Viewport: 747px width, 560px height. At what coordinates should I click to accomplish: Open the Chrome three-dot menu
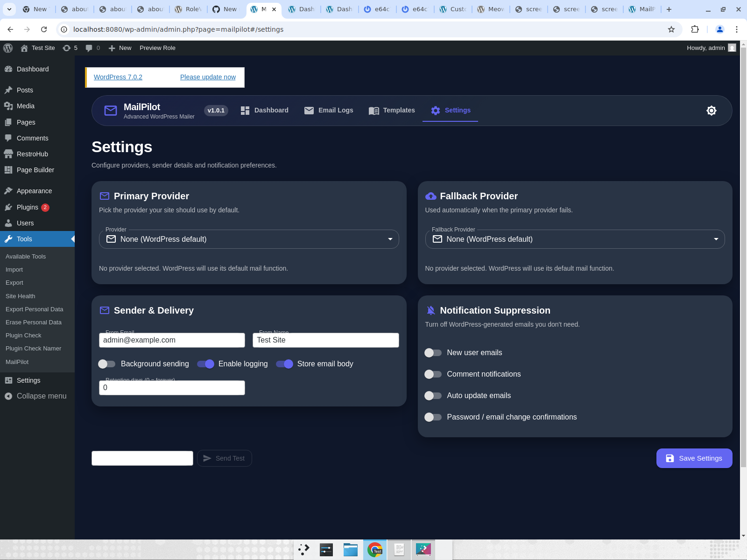(737, 29)
